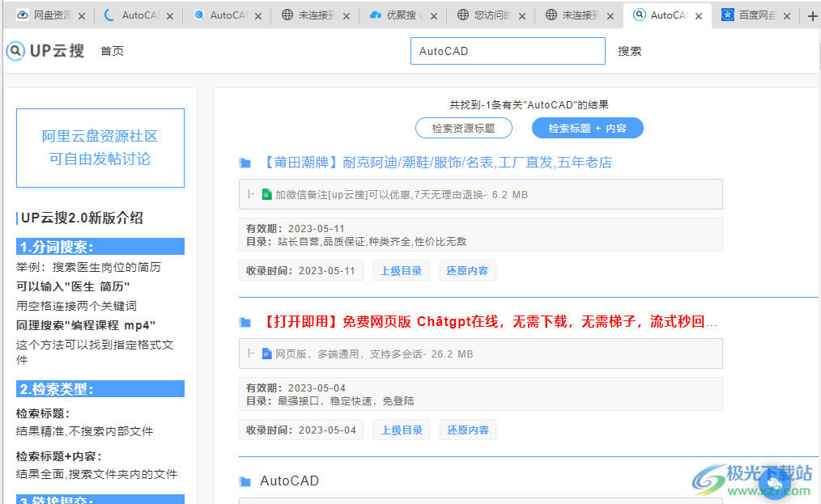
Task: Click 上级目录 for the 2023-05-11 result
Action: 401,270
